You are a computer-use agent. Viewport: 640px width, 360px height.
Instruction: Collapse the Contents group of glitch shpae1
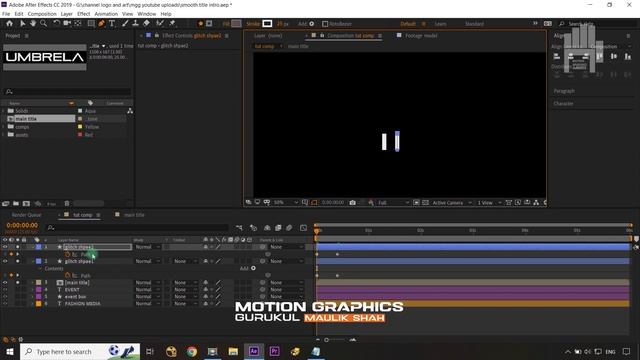40,269
